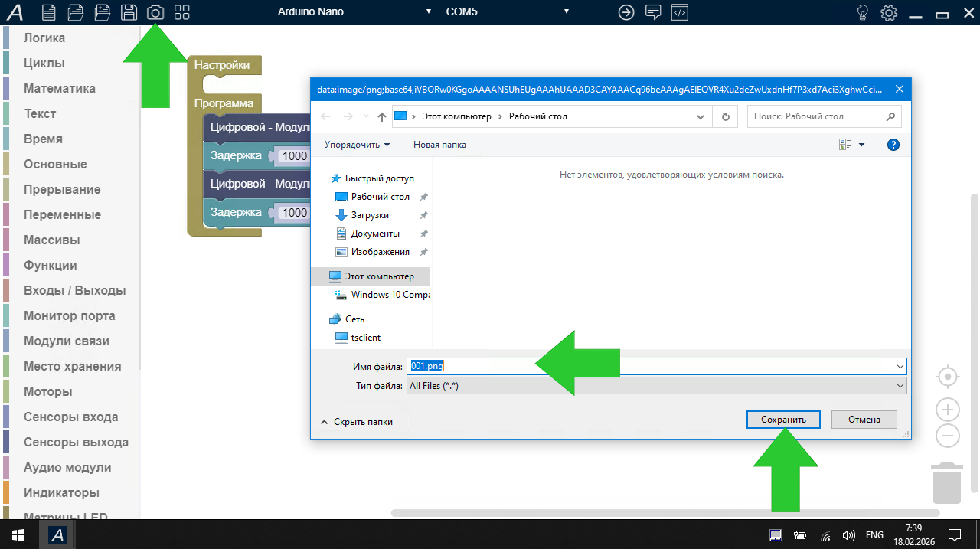The width and height of the screenshot is (980, 549).
Task: Click the new file icon
Action: tap(48, 12)
